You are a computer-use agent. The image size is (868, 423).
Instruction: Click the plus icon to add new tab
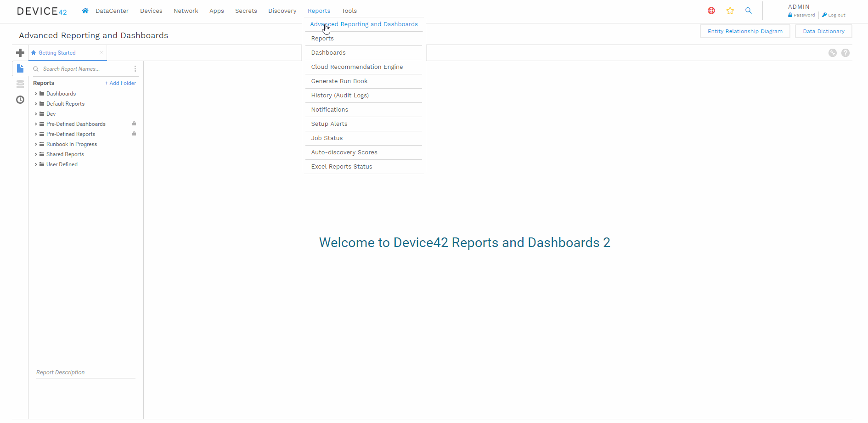[x=20, y=53]
